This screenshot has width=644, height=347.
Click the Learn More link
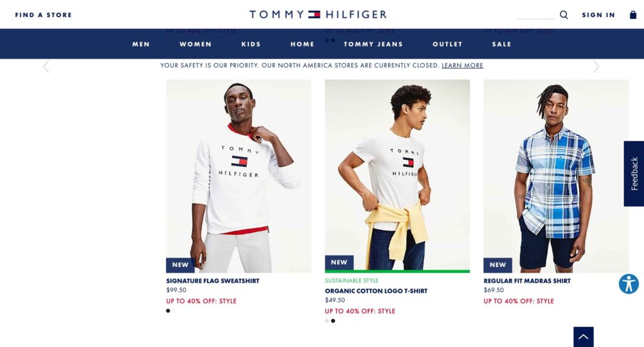tap(462, 65)
